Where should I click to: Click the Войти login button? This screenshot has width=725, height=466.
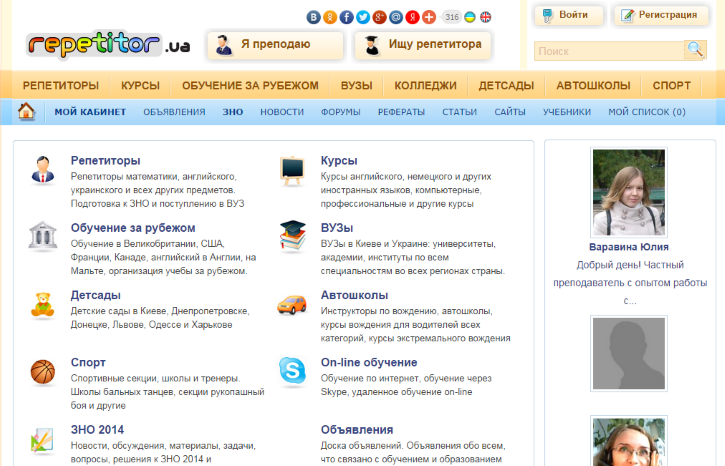point(569,15)
